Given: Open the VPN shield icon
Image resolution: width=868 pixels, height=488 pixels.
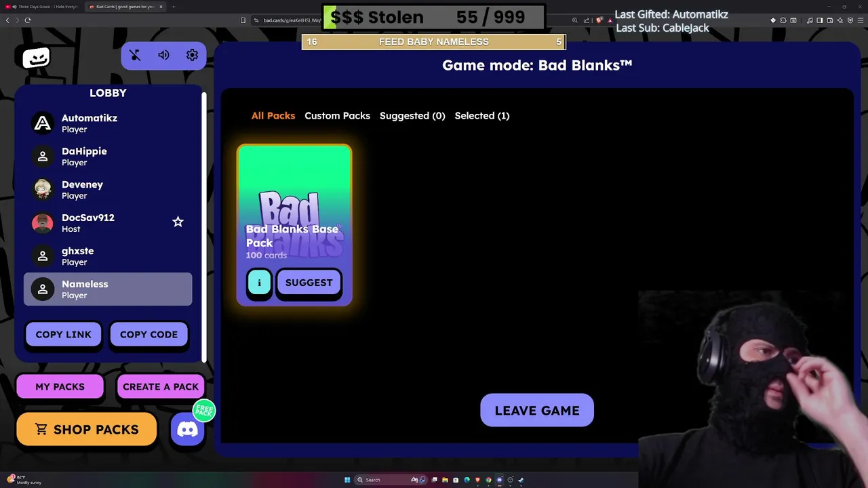Looking at the screenshot, I should [850, 20].
